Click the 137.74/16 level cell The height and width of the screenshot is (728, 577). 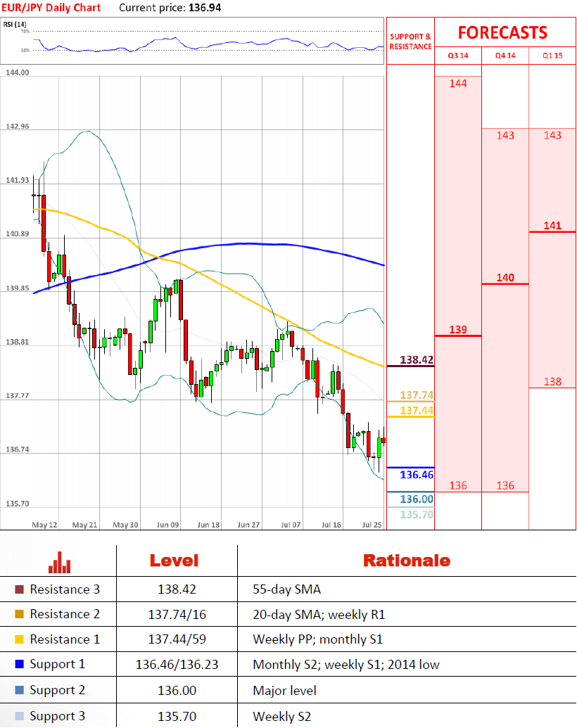coord(177,615)
